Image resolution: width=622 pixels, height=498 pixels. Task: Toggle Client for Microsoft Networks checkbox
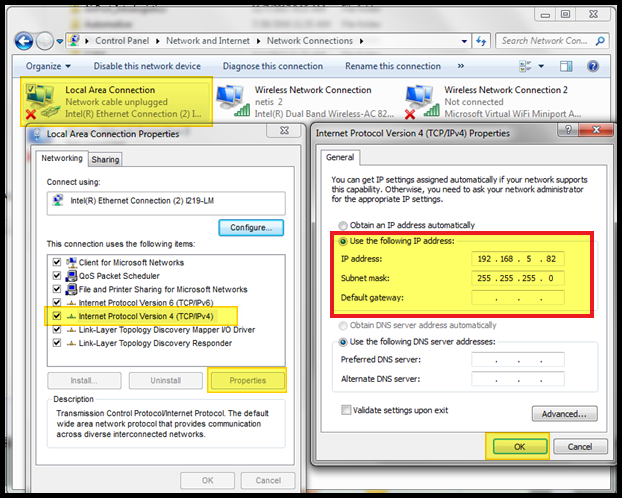click(57, 262)
